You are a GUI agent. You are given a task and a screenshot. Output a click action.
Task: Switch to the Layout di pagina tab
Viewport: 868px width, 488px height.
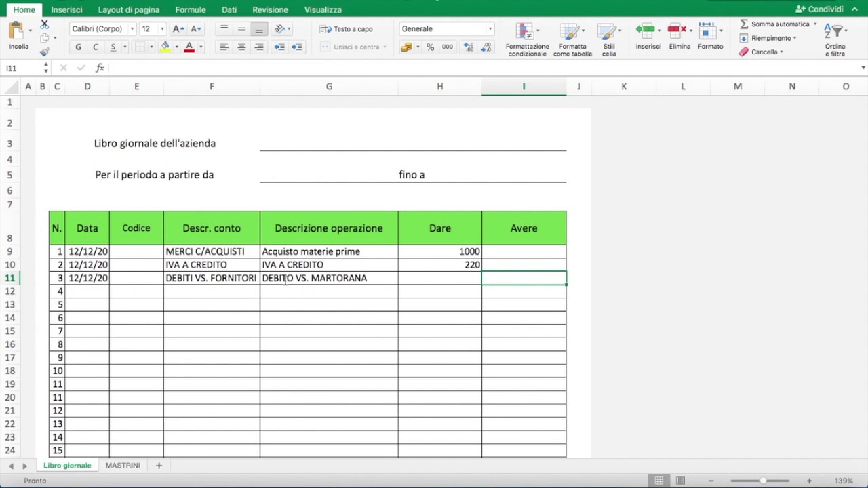click(129, 9)
